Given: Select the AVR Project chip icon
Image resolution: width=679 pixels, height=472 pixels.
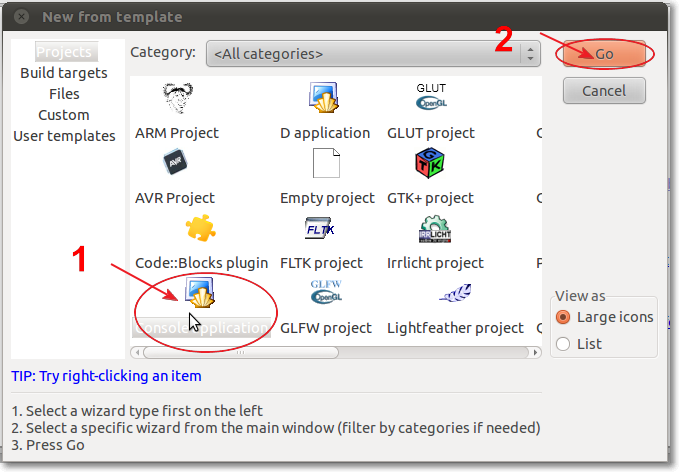Looking at the screenshot, I should (x=175, y=162).
